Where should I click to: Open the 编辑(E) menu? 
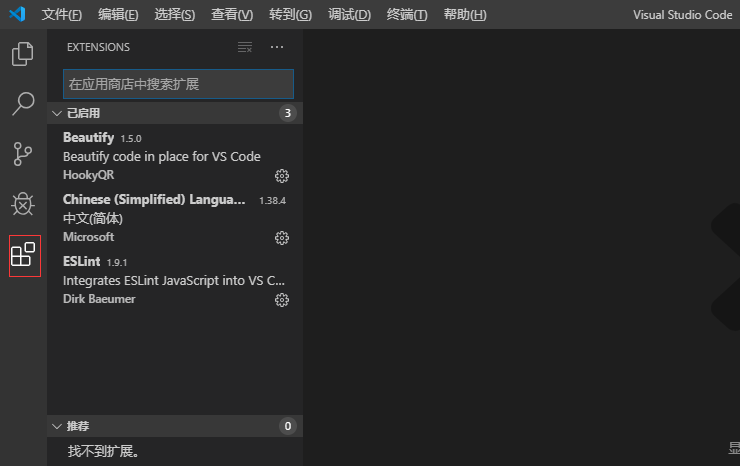coord(118,15)
